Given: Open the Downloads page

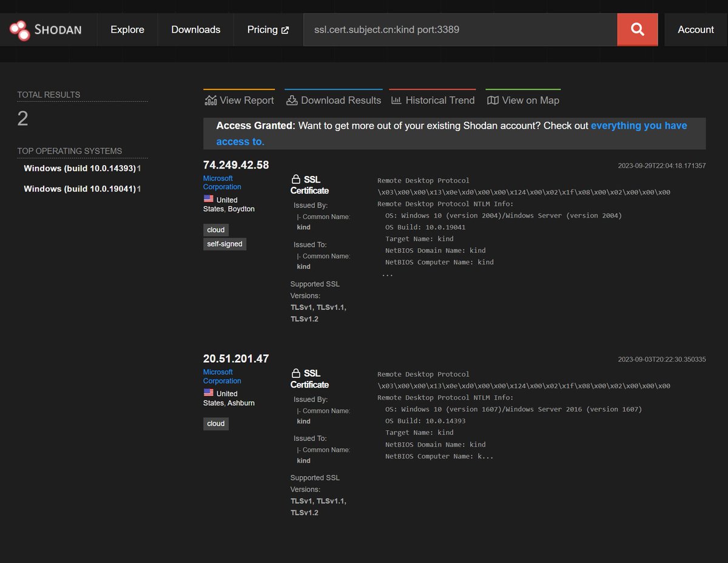Looking at the screenshot, I should (x=195, y=30).
